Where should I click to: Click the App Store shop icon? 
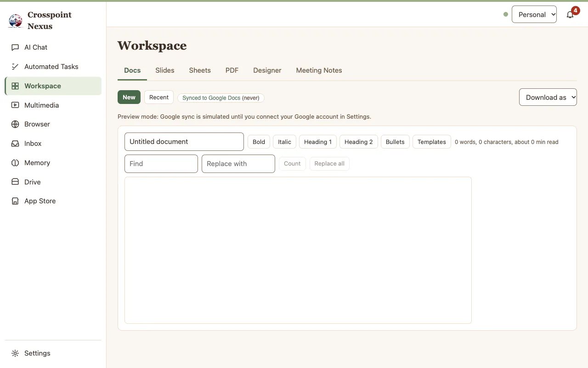click(x=15, y=201)
